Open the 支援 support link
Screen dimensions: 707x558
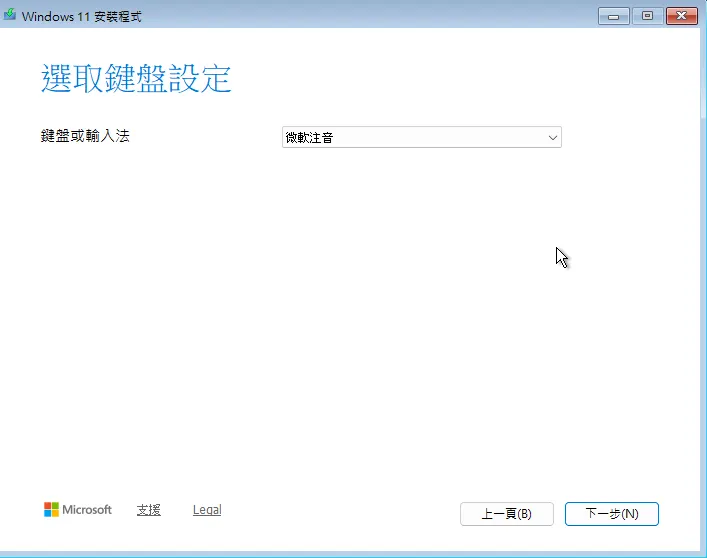[x=149, y=510]
